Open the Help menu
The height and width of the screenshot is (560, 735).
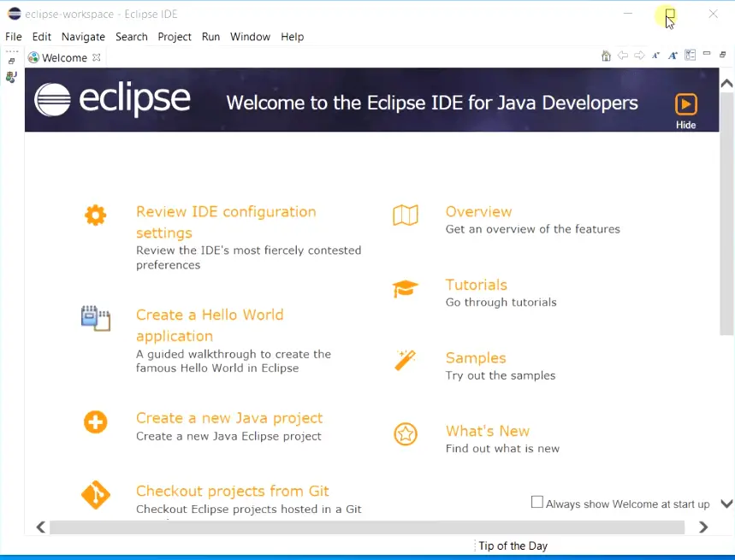[293, 37]
